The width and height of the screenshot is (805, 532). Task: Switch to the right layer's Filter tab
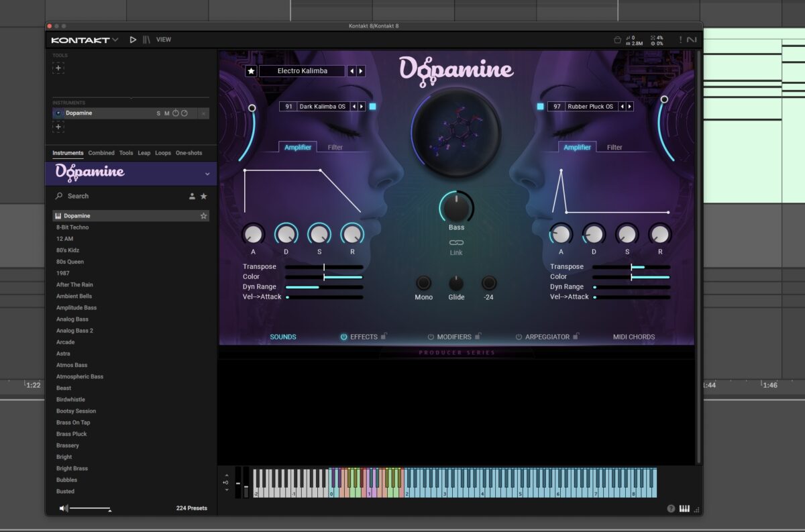click(x=614, y=147)
